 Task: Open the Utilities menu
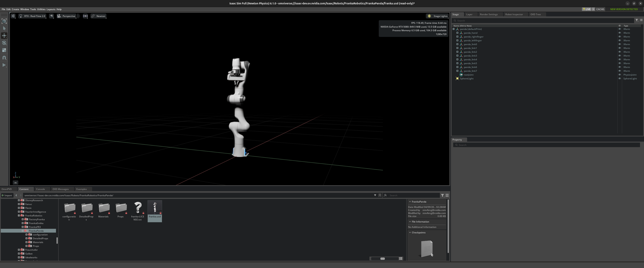41,9
